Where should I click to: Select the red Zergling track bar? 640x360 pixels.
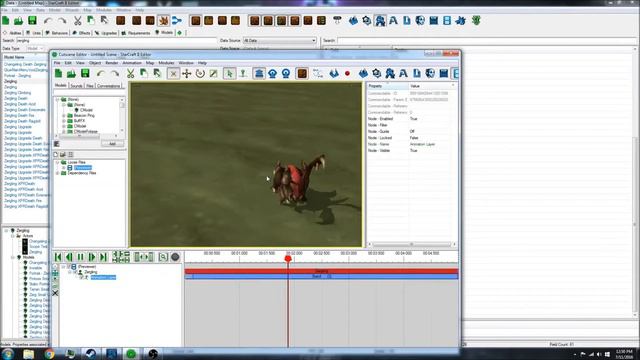(x=321, y=271)
